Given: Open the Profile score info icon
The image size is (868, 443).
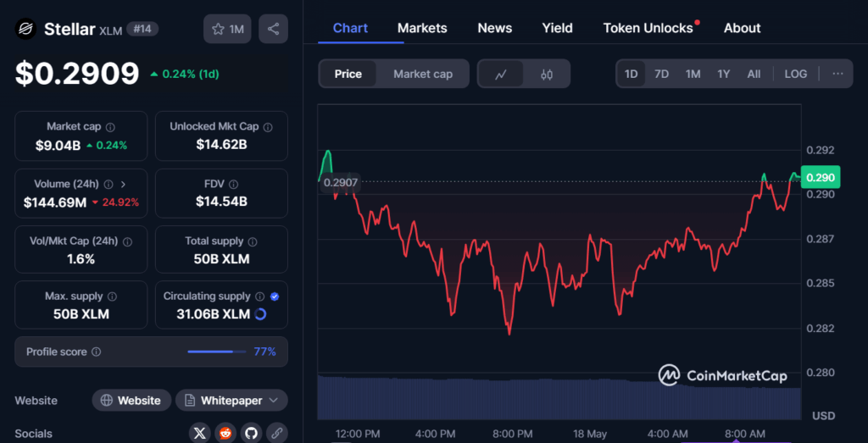Looking at the screenshot, I should [97, 352].
